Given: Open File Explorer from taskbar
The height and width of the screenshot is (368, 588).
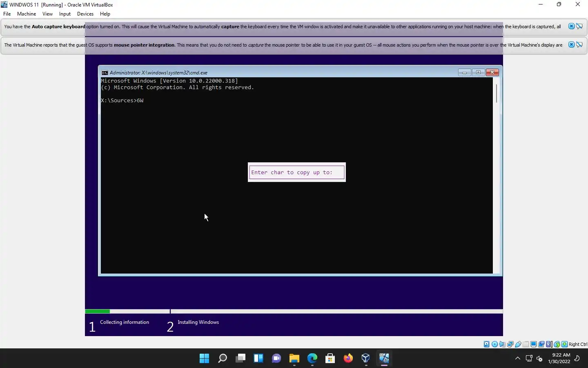Looking at the screenshot, I should [x=294, y=359].
